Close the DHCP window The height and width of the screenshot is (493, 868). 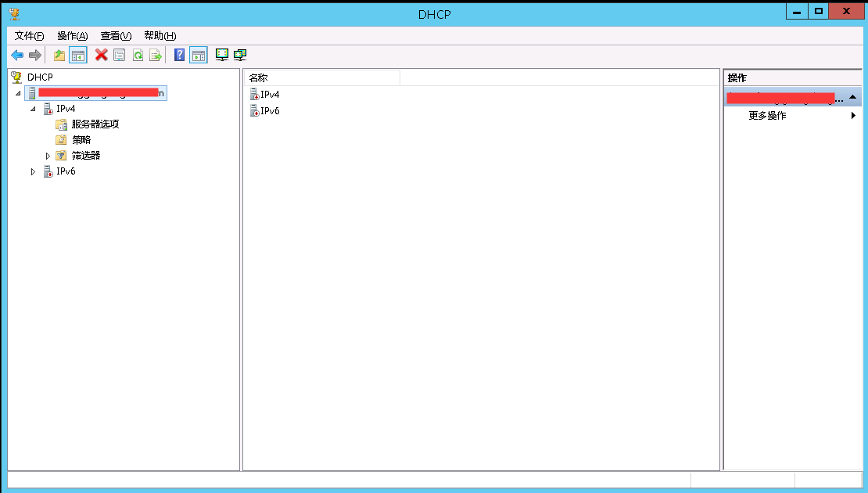point(846,11)
